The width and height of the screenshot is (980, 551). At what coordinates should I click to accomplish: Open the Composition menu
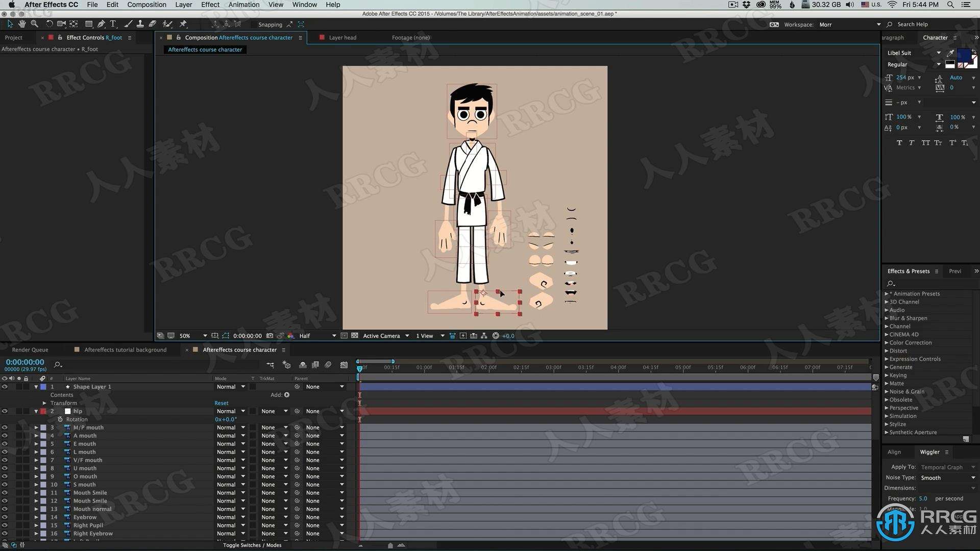tap(146, 6)
